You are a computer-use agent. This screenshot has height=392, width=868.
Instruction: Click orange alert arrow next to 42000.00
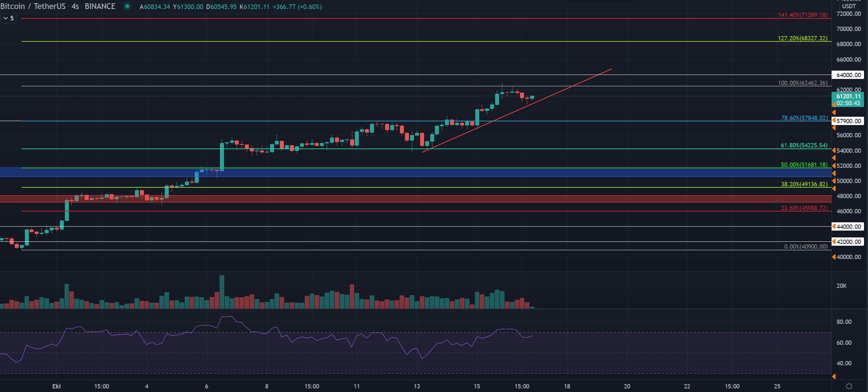click(x=834, y=241)
